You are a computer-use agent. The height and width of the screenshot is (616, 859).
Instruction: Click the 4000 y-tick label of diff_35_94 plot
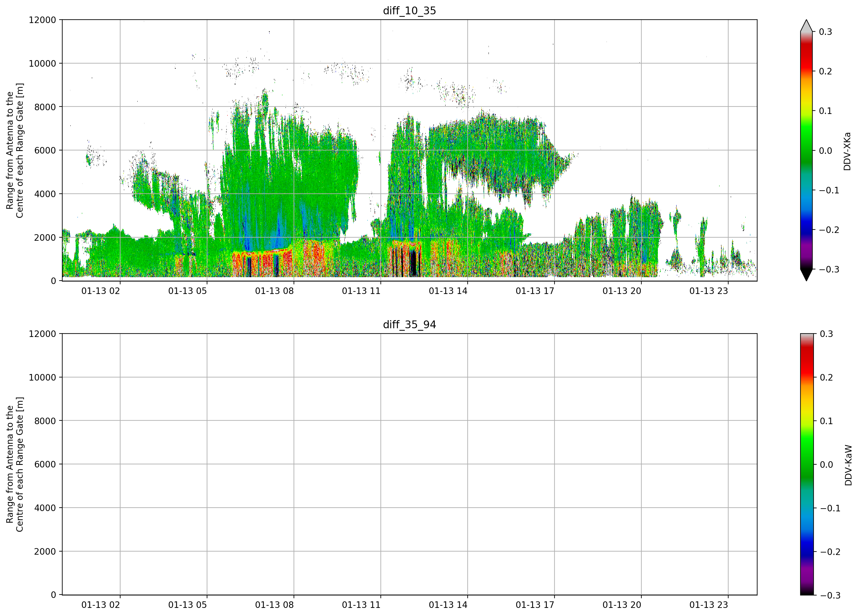[x=45, y=508]
